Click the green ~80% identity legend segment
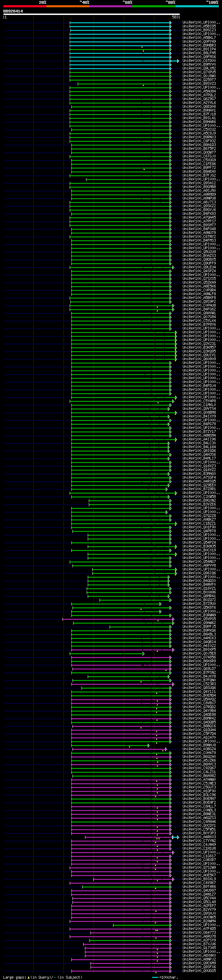222x980 pixels. (154, 6)
